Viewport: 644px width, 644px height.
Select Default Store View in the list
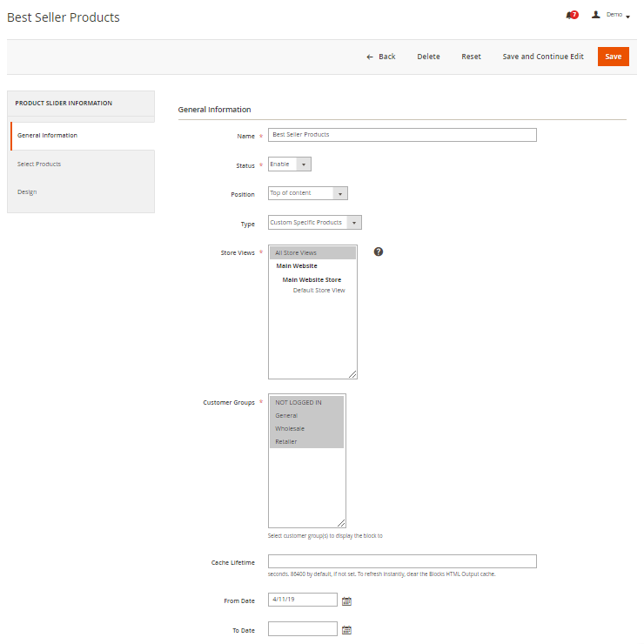click(319, 290)
